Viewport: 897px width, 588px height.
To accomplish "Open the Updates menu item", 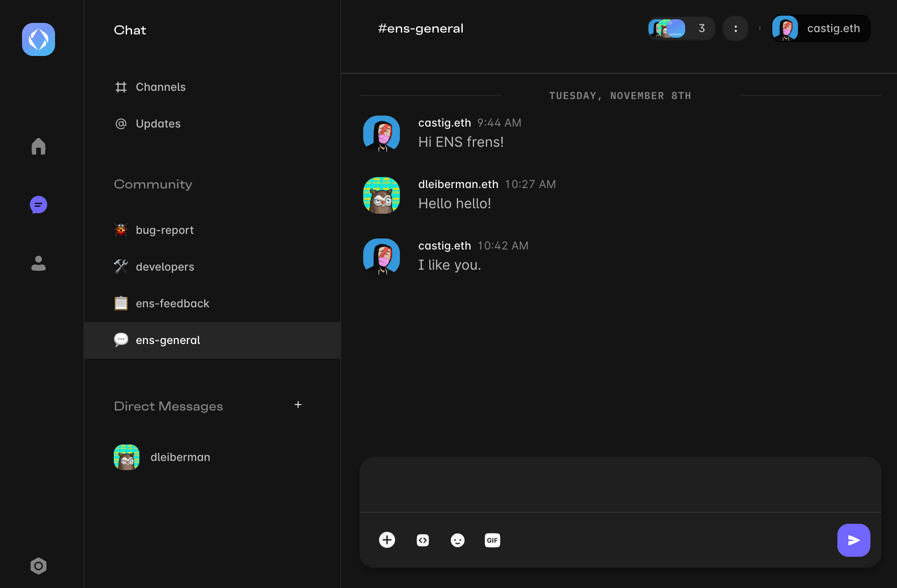I will (x=158, y=124).
